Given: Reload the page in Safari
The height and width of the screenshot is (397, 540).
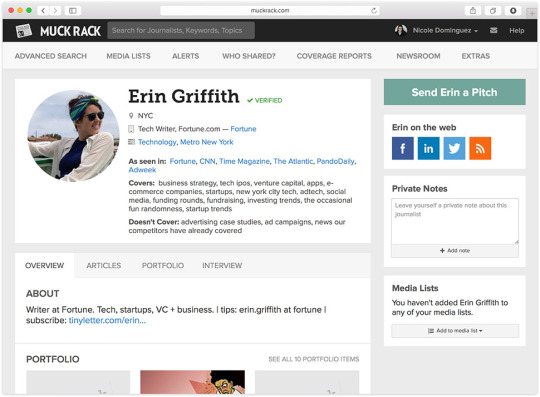Looking at the screenshot, I should click(x=374, y=11).
